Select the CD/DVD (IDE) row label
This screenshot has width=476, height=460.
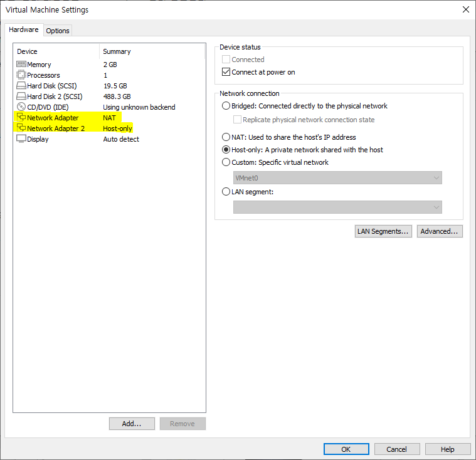pyautogui.click(x=48, y=107)
